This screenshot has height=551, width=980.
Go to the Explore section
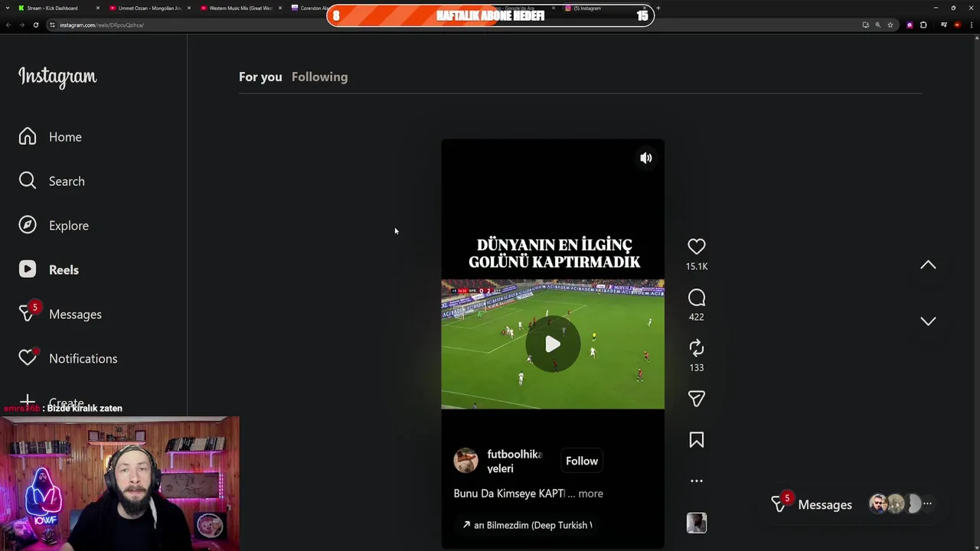(x=54, y=226)
